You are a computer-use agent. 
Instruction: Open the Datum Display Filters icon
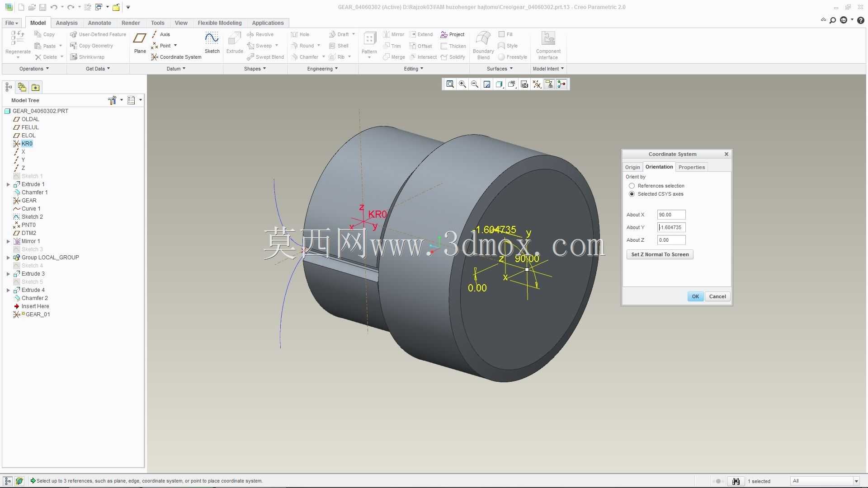(x=537, y=84)
